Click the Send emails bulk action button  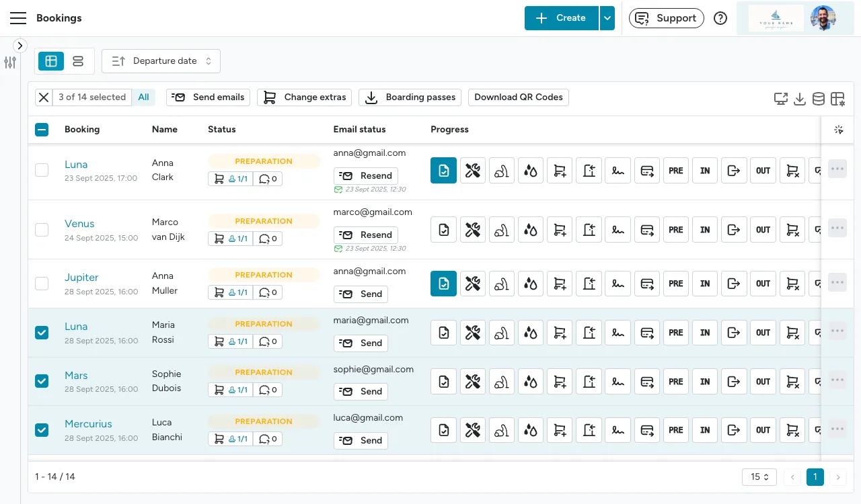pos(208,97)
